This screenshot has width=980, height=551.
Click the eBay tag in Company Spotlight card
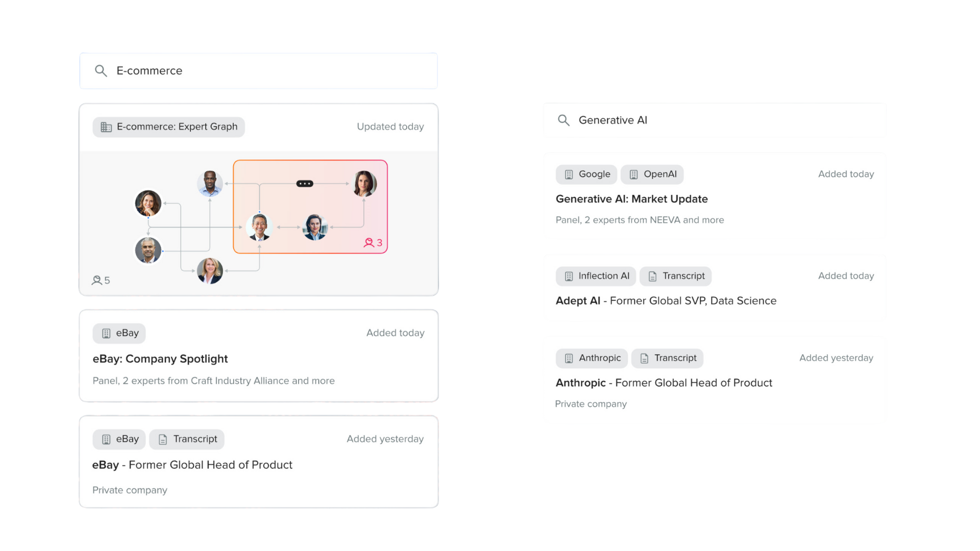click(119, 333)
